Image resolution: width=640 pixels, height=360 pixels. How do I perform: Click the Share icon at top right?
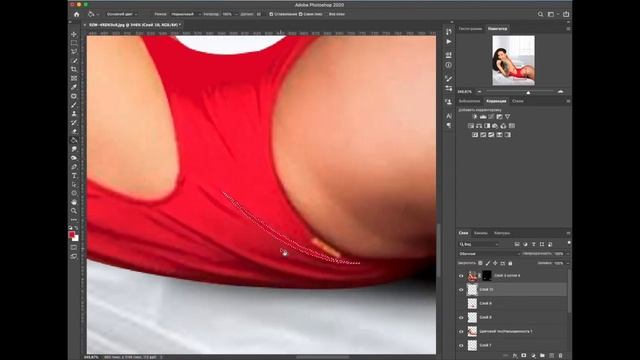tap(566, 14)
